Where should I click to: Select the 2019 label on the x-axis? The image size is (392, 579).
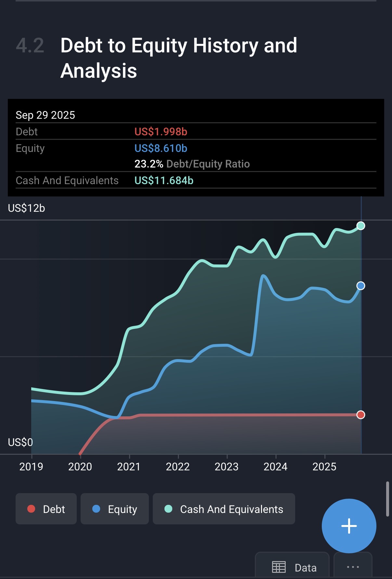click(x=31, y=466)
